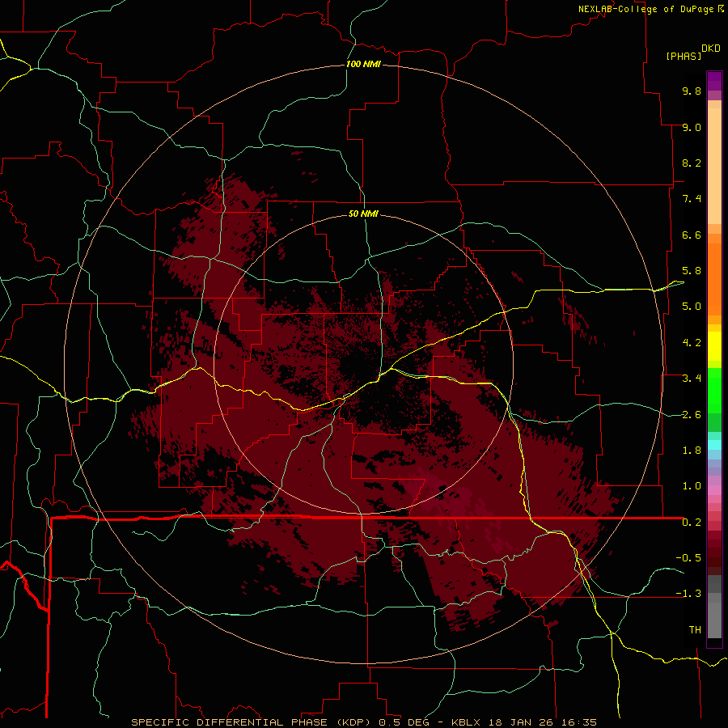Click the bright green band of the color bar
Viewport: 728px width, 728px height.
pos(714,390)
